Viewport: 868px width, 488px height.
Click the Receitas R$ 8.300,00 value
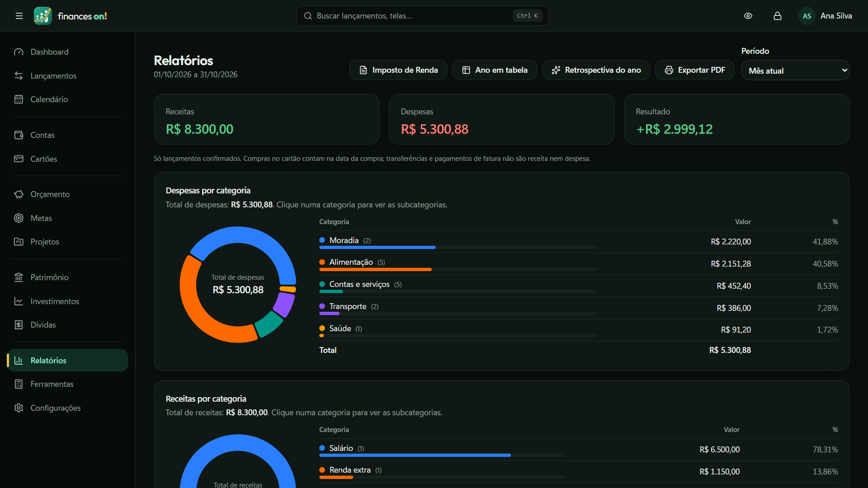pyautogui.click(x=199, y=129)
